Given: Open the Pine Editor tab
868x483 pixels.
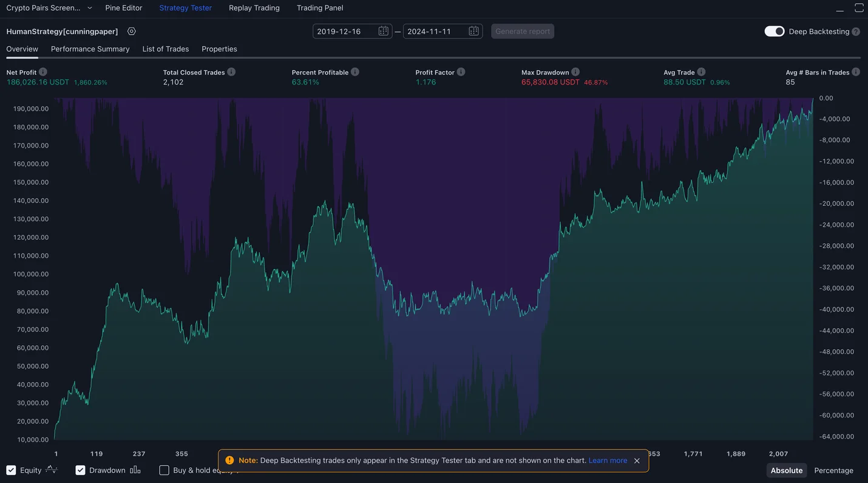Looking at the screenshot, I should tap(124, 8).
